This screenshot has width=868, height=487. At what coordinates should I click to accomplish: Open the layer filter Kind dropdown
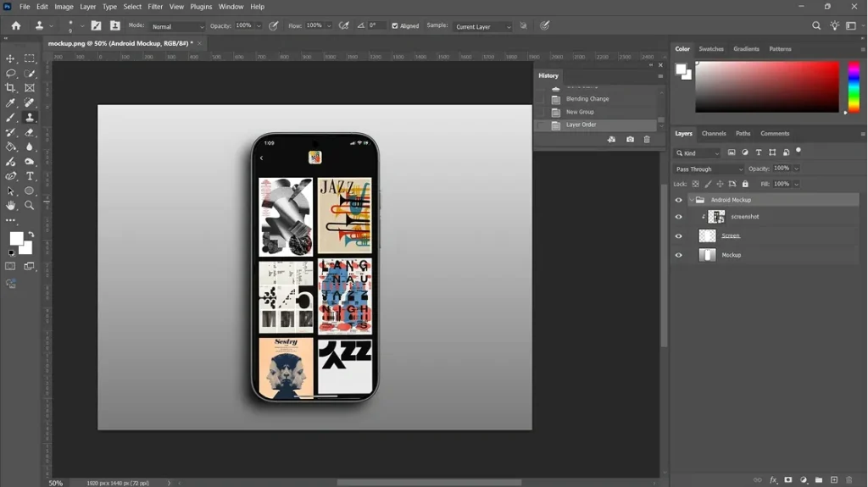(697, 153)
